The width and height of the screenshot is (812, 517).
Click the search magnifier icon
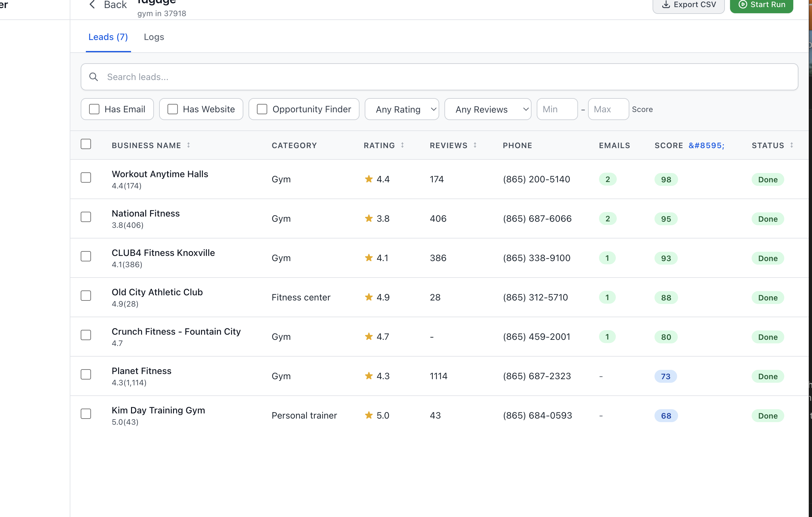[94, 77]
